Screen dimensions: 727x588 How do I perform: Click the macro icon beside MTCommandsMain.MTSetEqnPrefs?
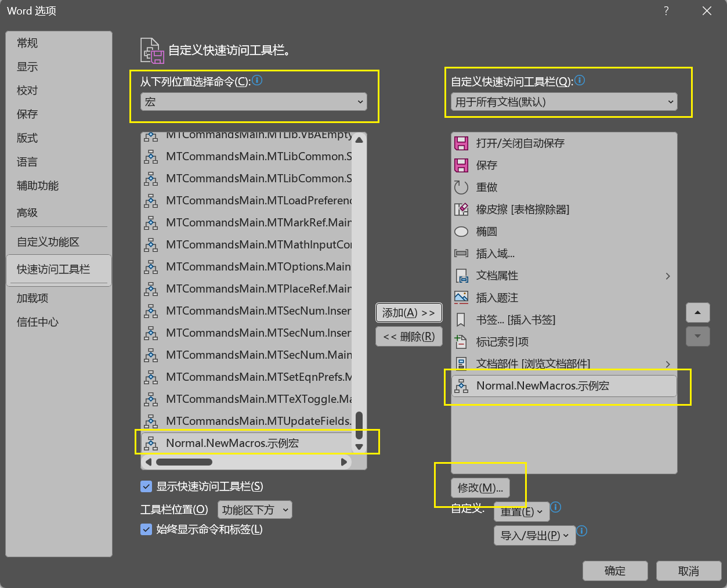click(151, 377)
